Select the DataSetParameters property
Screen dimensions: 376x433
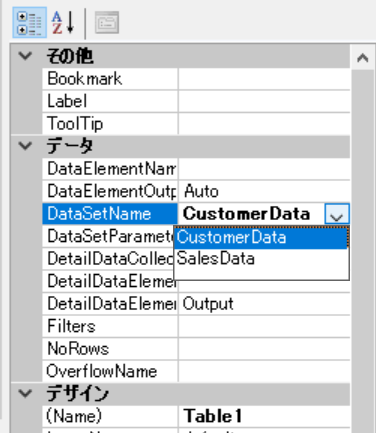108,236
